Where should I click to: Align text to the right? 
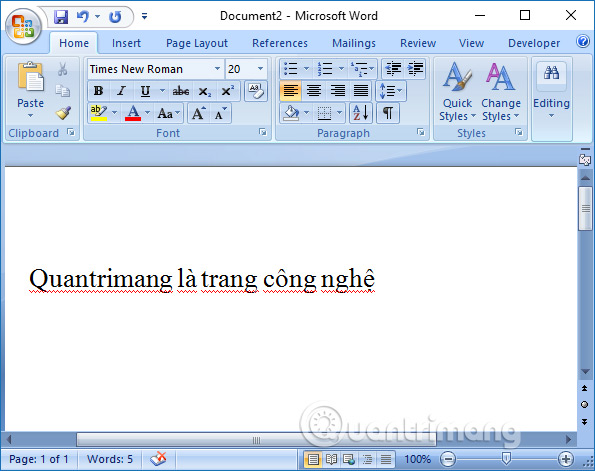click(337, 91)
